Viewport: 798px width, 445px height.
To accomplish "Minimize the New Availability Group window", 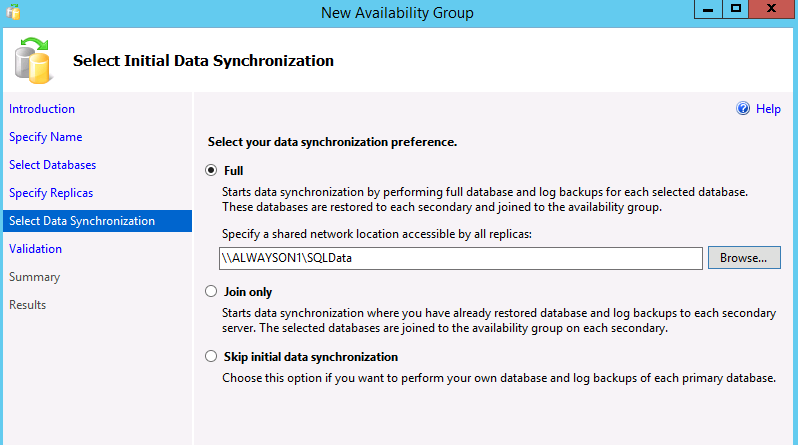I will [708, 9].
